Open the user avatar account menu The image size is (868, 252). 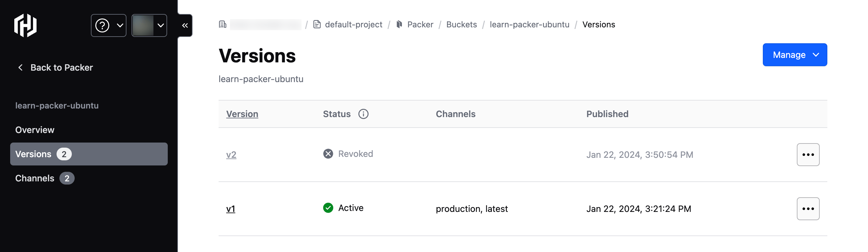coord(149,25)
